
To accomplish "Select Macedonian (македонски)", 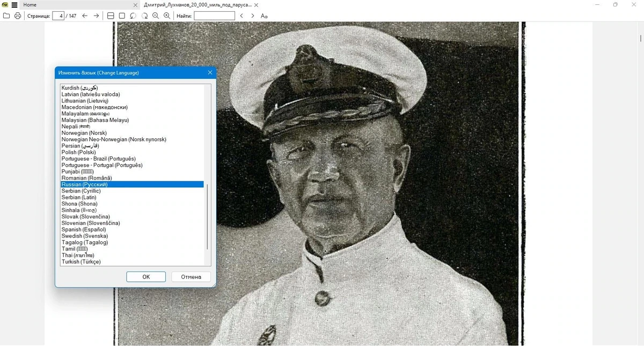I will 132,107.
